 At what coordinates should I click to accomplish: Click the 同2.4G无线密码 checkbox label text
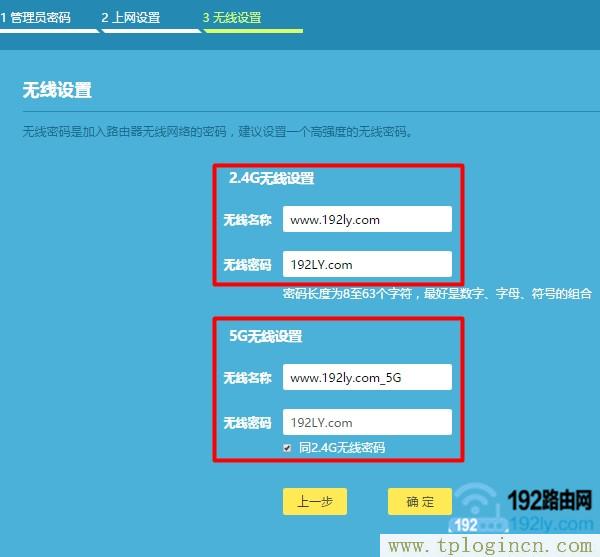[341, 448]
